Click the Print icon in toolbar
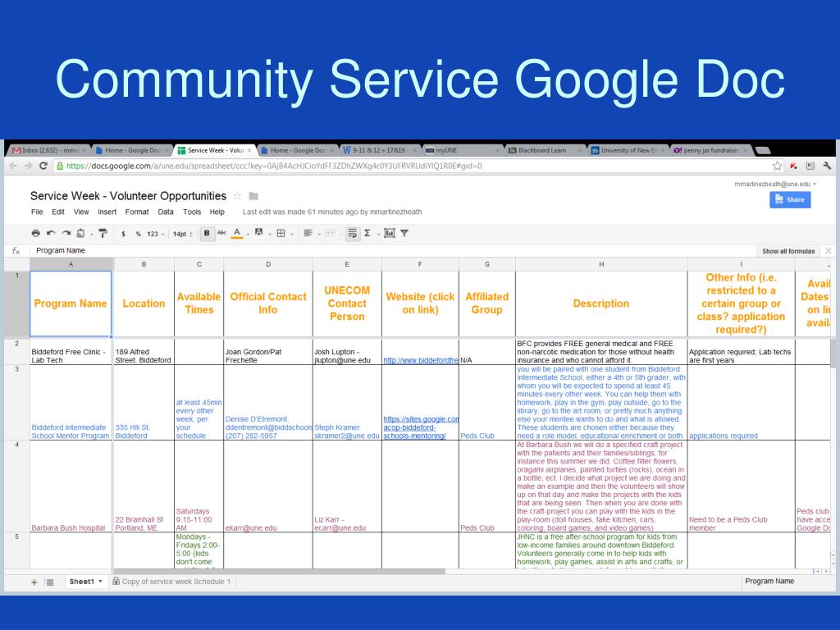The image size is (840, 630). point(35,233)
